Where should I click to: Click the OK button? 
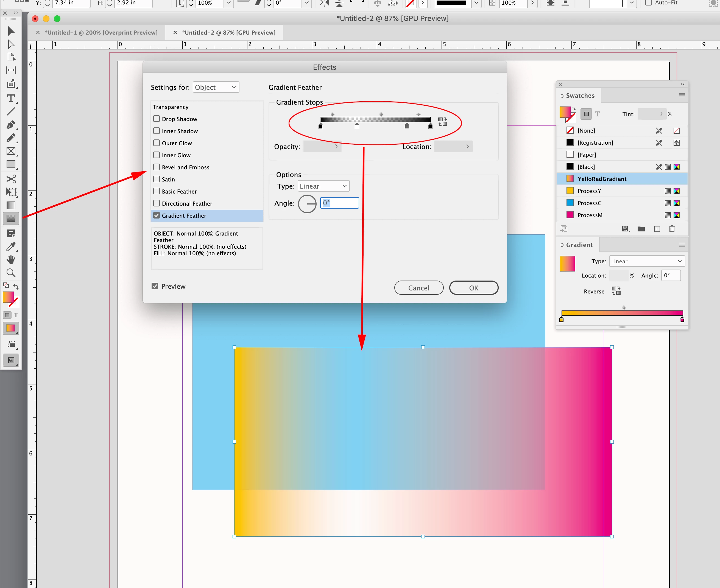click(473, 288)
